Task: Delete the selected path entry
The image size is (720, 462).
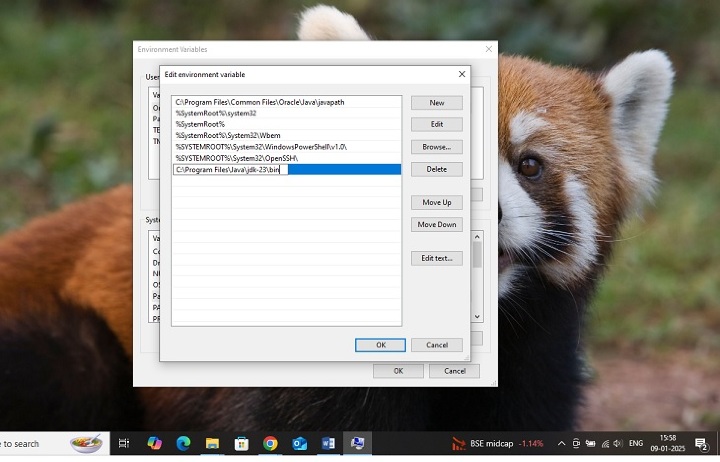Action: tap(437, 169)
